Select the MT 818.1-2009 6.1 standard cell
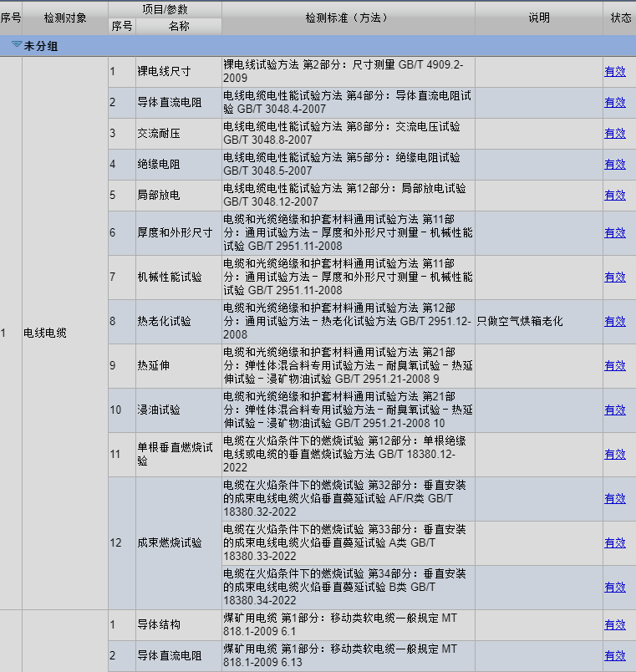The image size is (636, 672). [x=348, y=624]
